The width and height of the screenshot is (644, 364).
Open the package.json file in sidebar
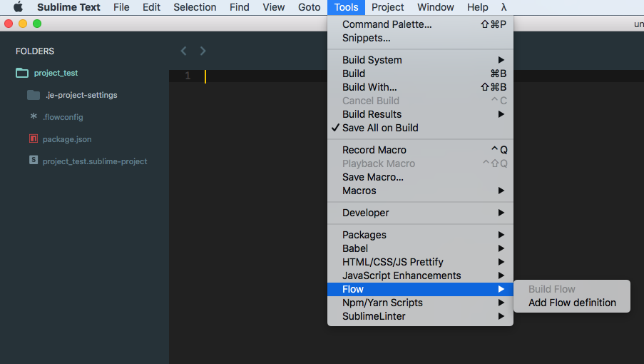[67, 139]
